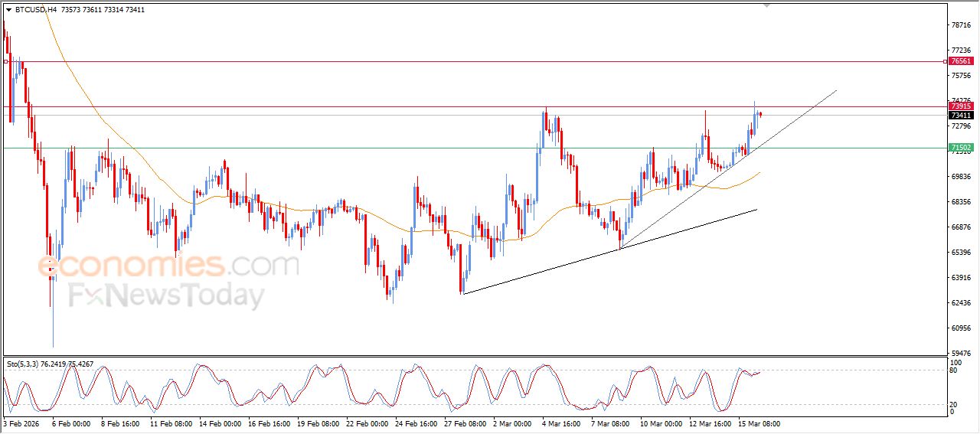Select the red 76561 price label
The height and width of the screenshot is (434, 980).
960,61
